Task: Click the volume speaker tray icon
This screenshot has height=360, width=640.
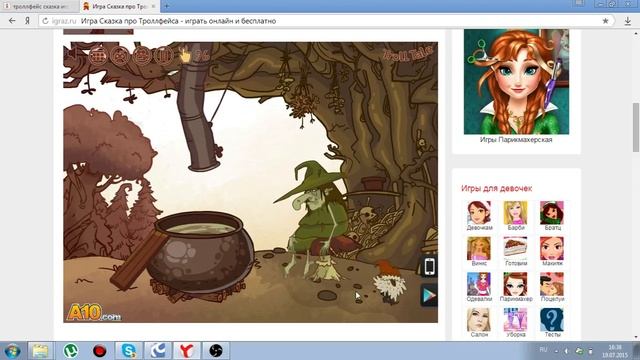Action: [566, 351]
